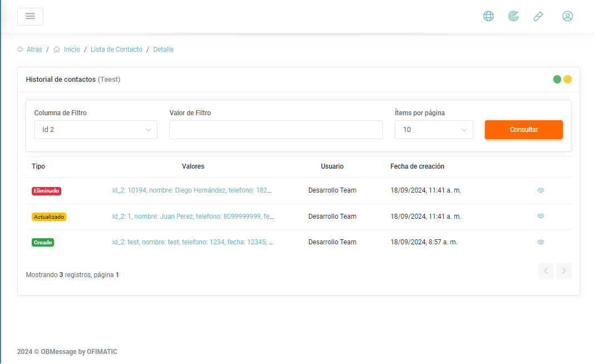Navigate to Lista de Contacto breadcrumb
Screen dimensions: 594x364
(x=116, y=50)
